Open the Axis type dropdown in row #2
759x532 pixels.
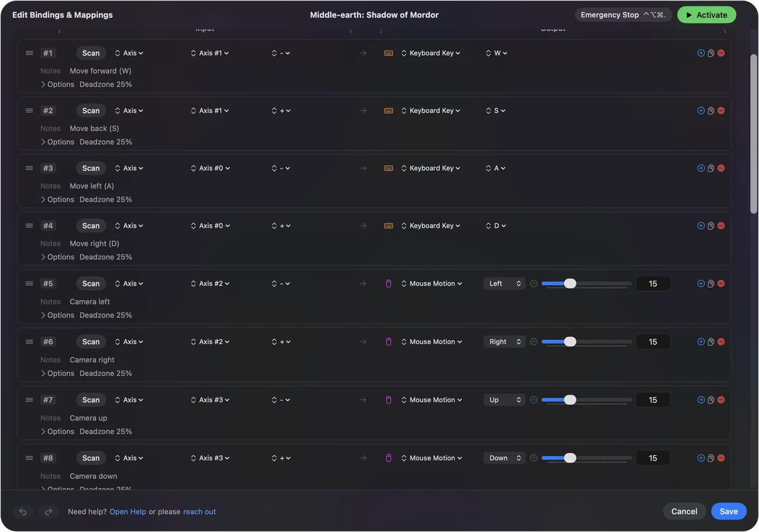coord(129,111)
